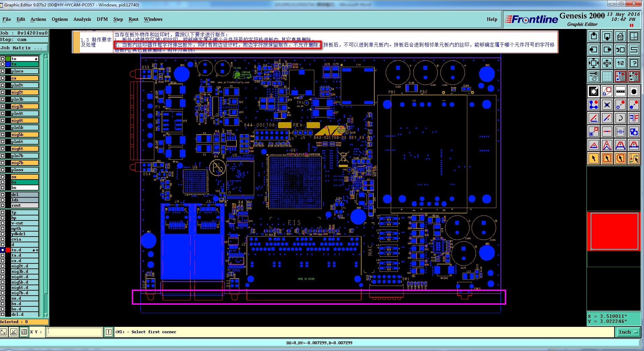644x351 pixels.
Task: Toggle checkbox for layer v-cut
Action: click(x=3, y=223)
